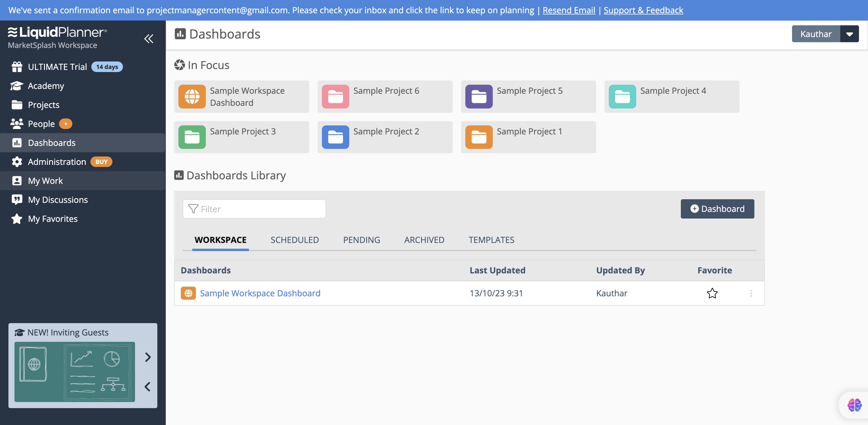Open the Inviting Guests chalkboard thumbnail
868x425 pixels.
click(75, 372)
